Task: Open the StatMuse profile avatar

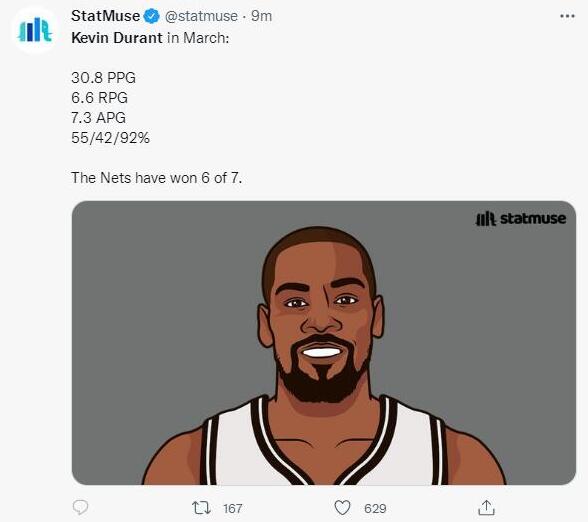Action: [x=35, y=30]
